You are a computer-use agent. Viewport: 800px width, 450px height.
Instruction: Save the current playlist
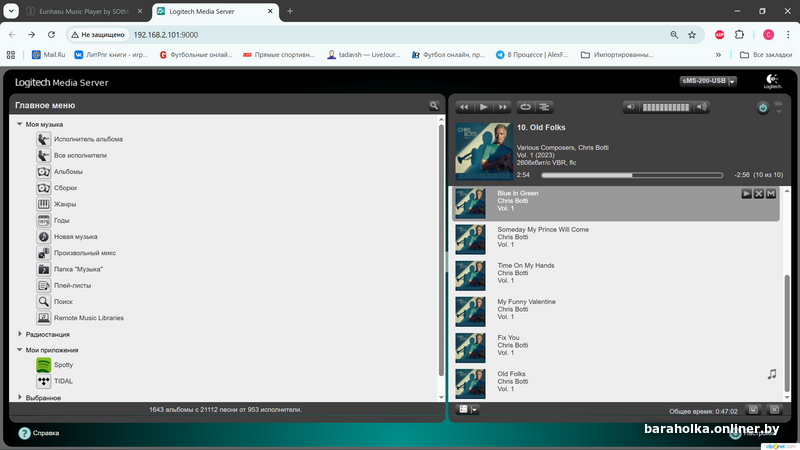753,410
